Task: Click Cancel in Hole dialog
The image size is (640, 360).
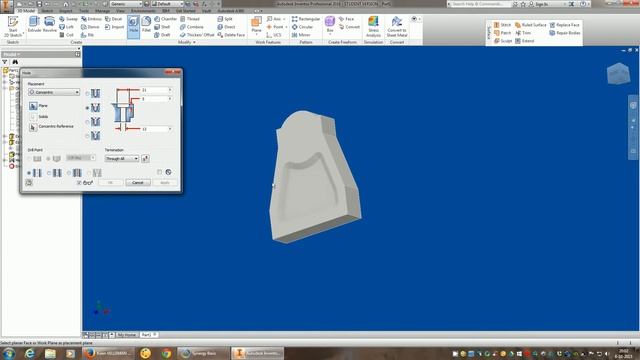Action: click(x=138, y=182)
